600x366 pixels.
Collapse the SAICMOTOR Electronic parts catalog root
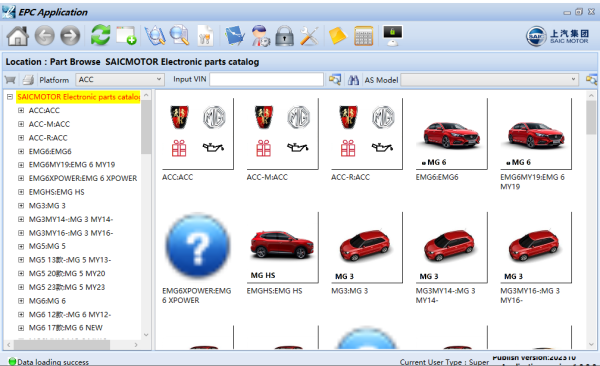pyautogui.click(x=10, y=97)
